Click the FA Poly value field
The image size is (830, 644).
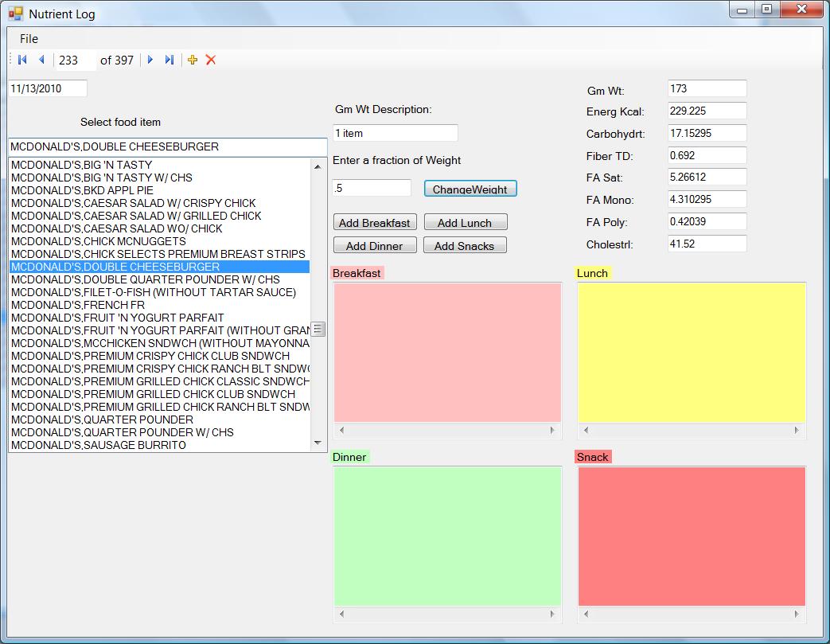coord(707,221)
